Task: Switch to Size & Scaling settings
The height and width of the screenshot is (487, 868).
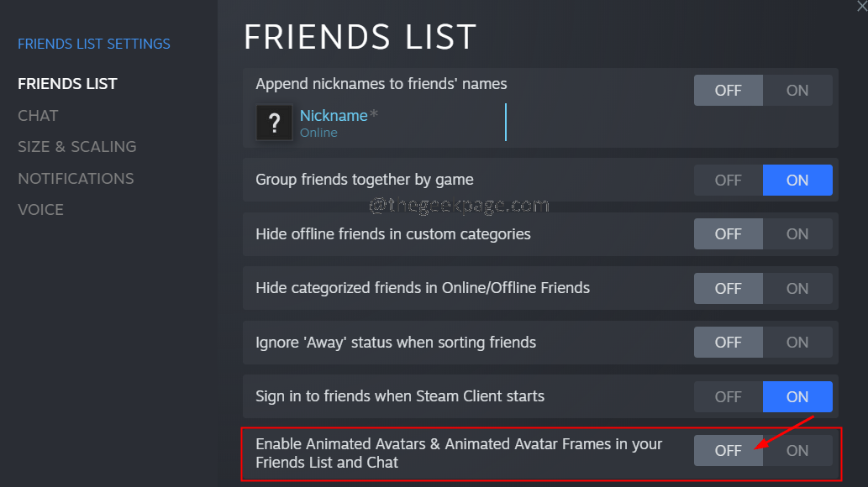Action: [76, 146]
